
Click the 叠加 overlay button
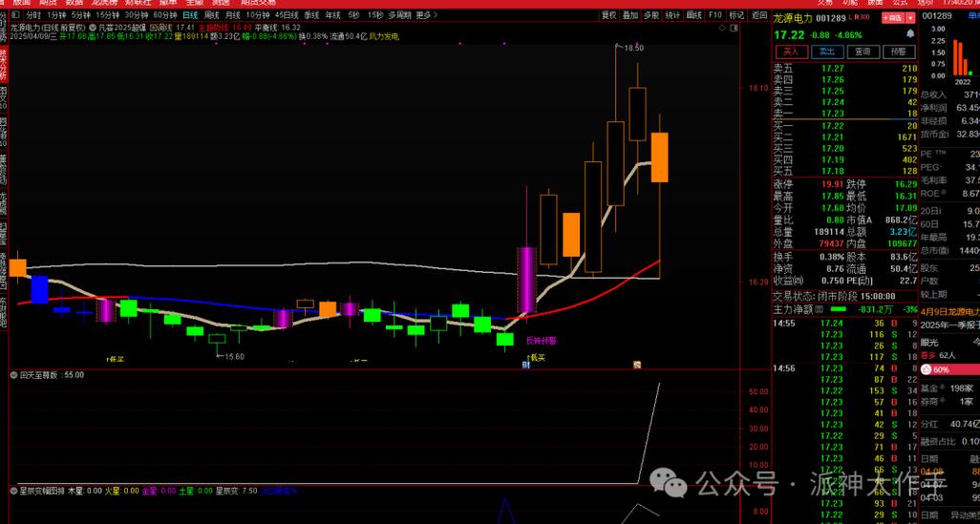[630, 15]
